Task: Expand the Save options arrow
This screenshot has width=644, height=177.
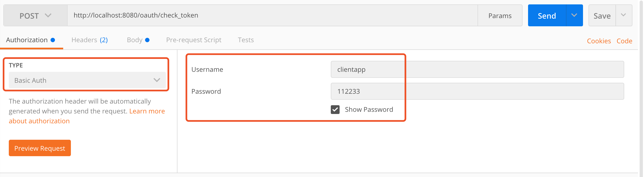Action: [623, 16]
